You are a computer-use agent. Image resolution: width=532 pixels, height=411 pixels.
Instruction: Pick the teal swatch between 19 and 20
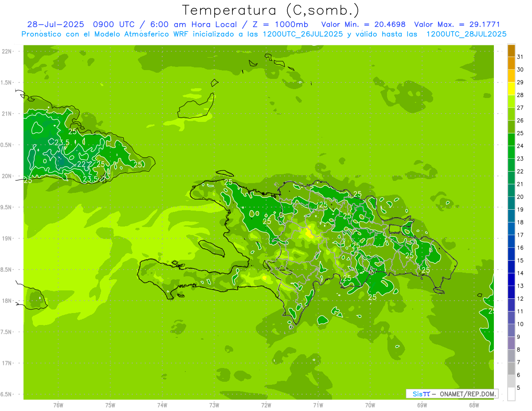tap(511, 203)
